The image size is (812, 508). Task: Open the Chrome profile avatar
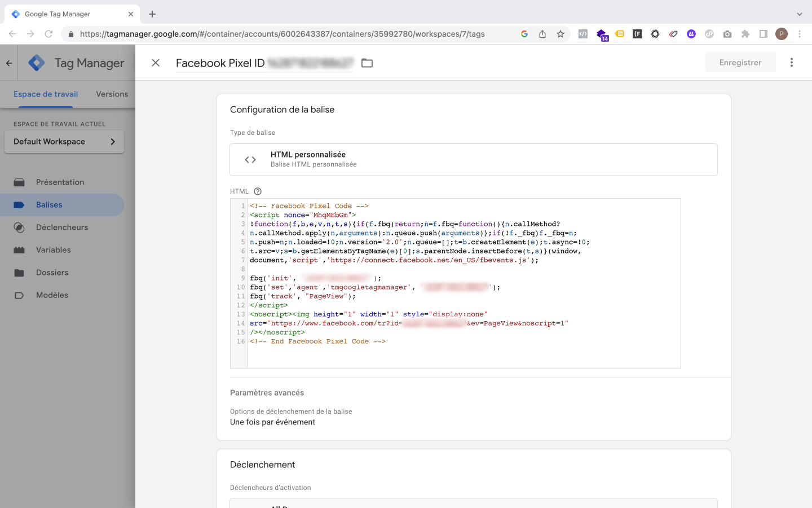(x=782, y=34)
